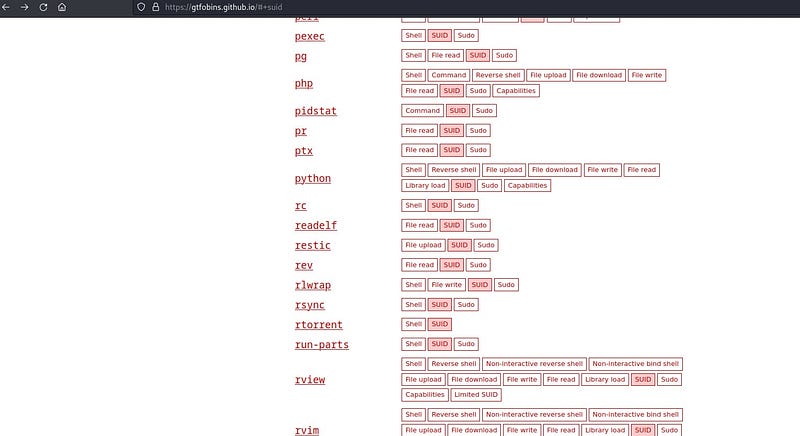Select Library load tag in python row
Screen dimensions: 800x436
(425, 185)
